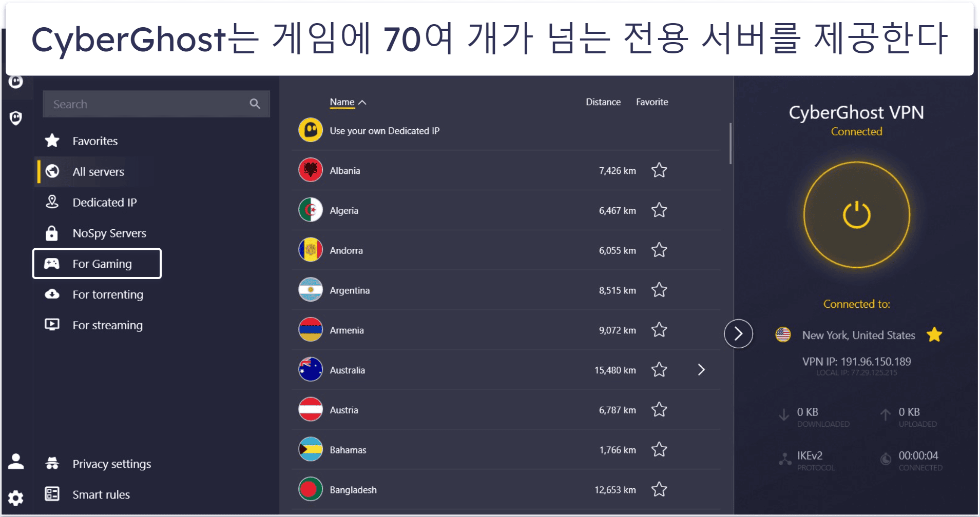Click the Austria flag icon
Viewport: 980px width, 517px height.
(x=311, y=410)
